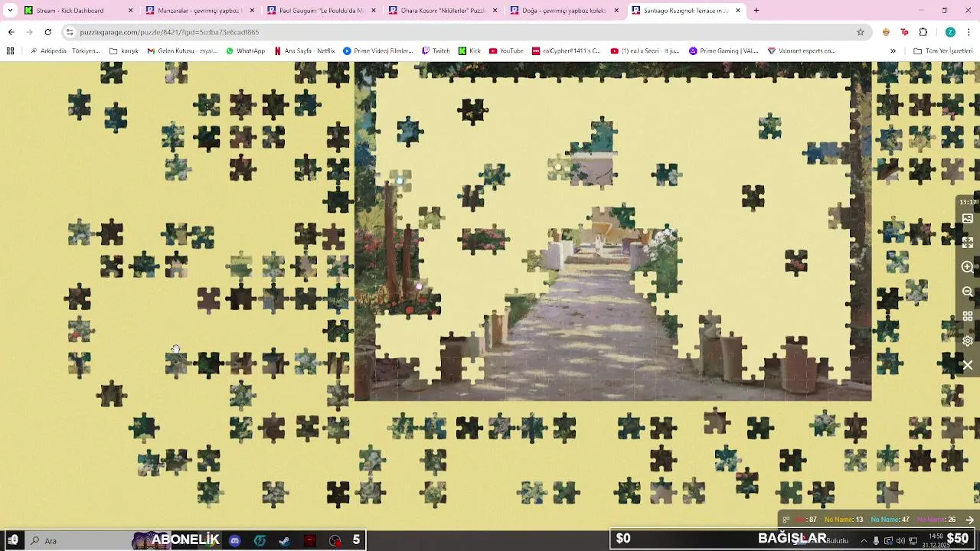The width and height of the screenshot is (980, 551).
Task: Toggle fullscreen mode in puzzle toolbar
Action: click(968, 243)
